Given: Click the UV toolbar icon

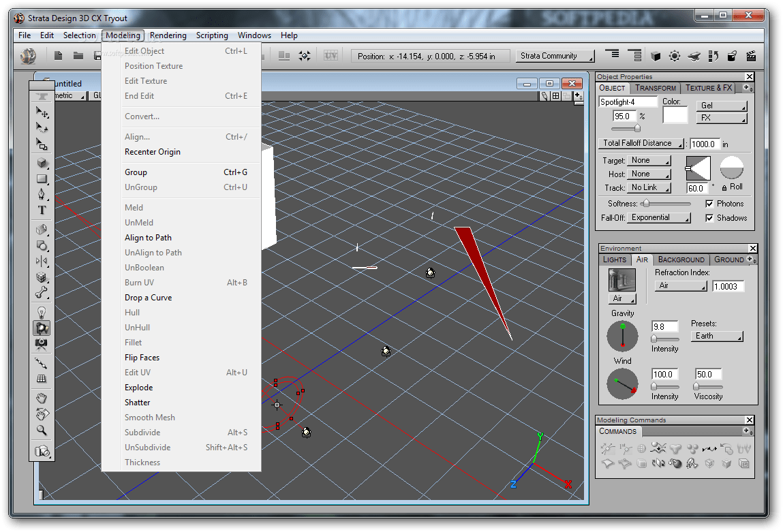Looking at the screenshot, I should (x=331, y=56).
